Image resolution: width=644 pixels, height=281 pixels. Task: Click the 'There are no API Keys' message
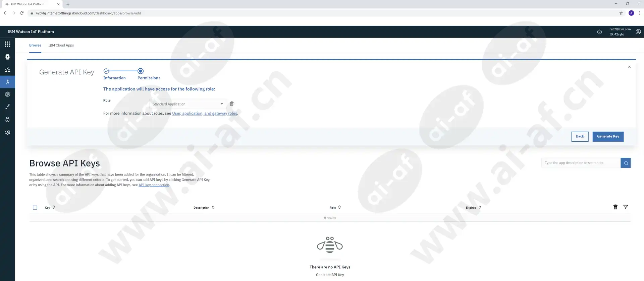[x=330, y=267]
